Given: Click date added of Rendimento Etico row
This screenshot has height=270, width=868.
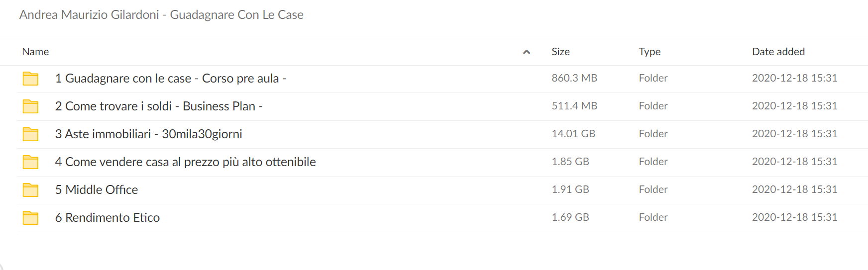Looking at the screenshot, I should 794,217.
